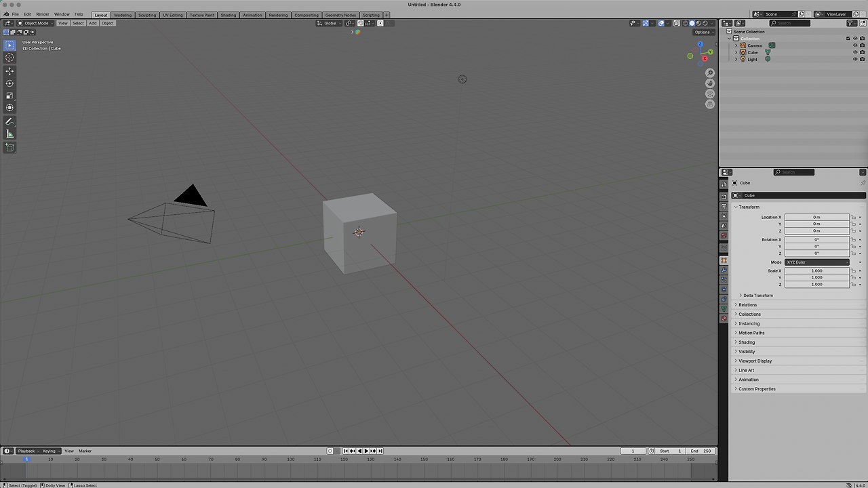Hide the Camera in the outliner

click(854, 45)
